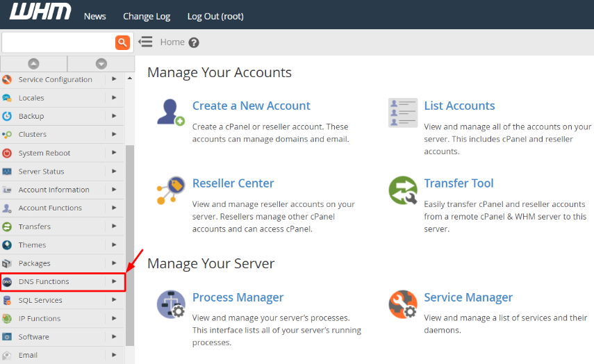Click the Transfers green icon
Image resolution: width=594 pixels, height=364 pixels.
(7, 226)
